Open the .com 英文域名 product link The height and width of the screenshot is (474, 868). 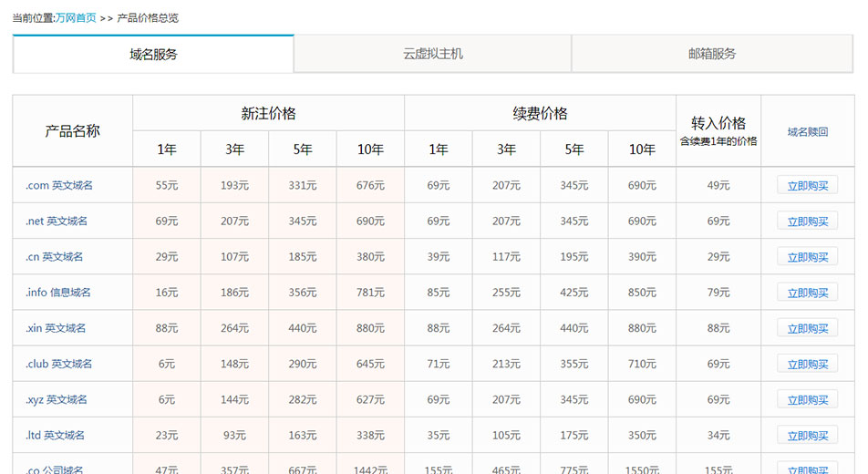59,186
